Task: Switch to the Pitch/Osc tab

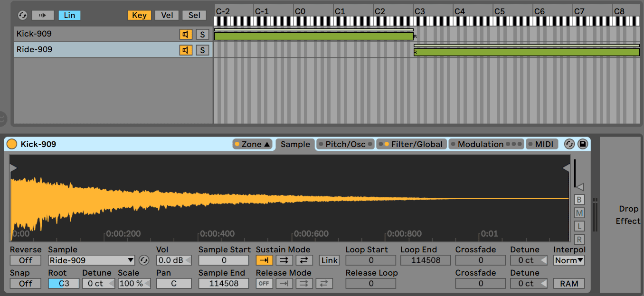Action: click(x=345, y=144)
